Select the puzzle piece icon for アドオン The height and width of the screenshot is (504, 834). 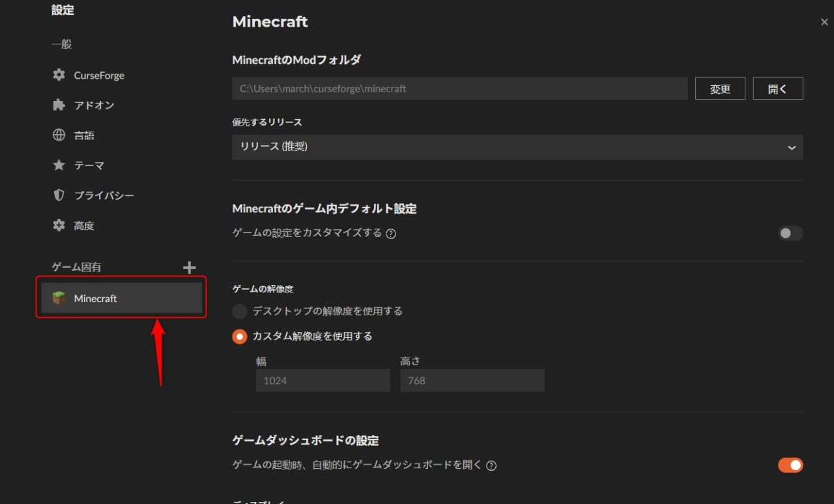[59, 105]
